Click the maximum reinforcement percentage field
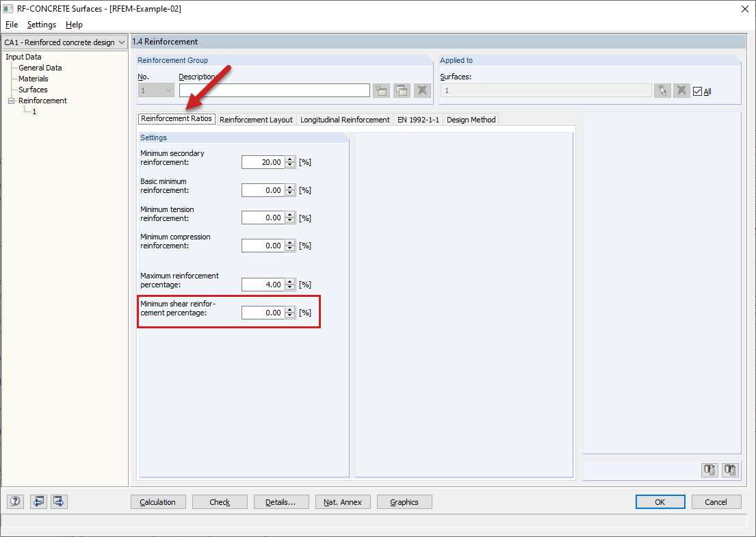The height and width of the screenshot is (537, 756). [263, 285]
